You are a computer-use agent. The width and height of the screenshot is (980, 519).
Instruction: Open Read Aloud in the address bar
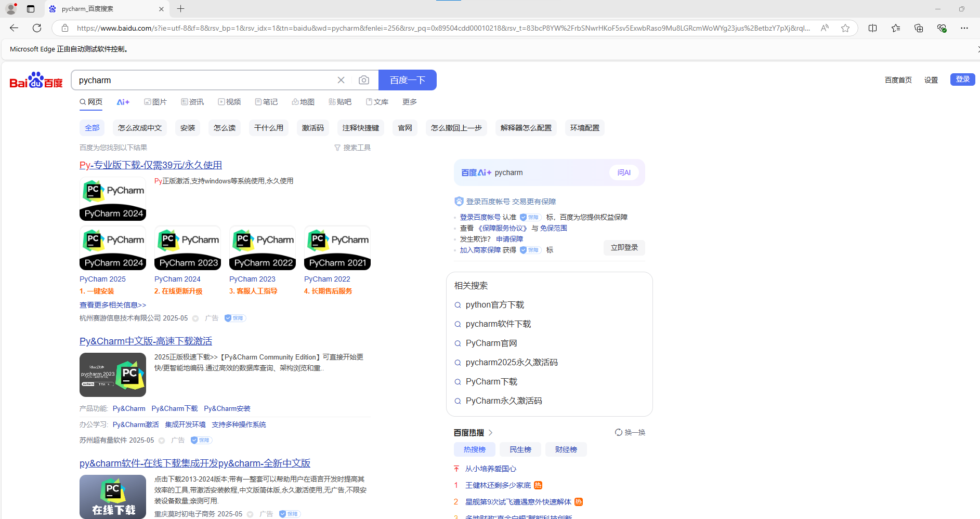click(x=825, y=28)
